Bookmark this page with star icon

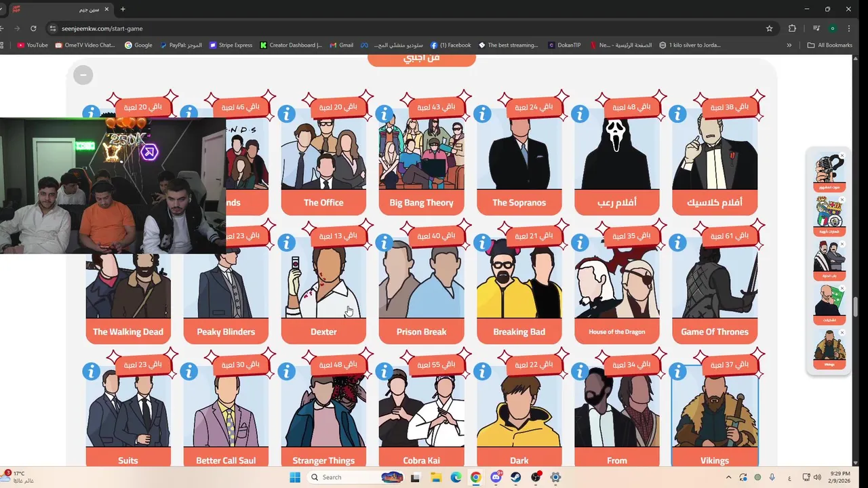769,28
